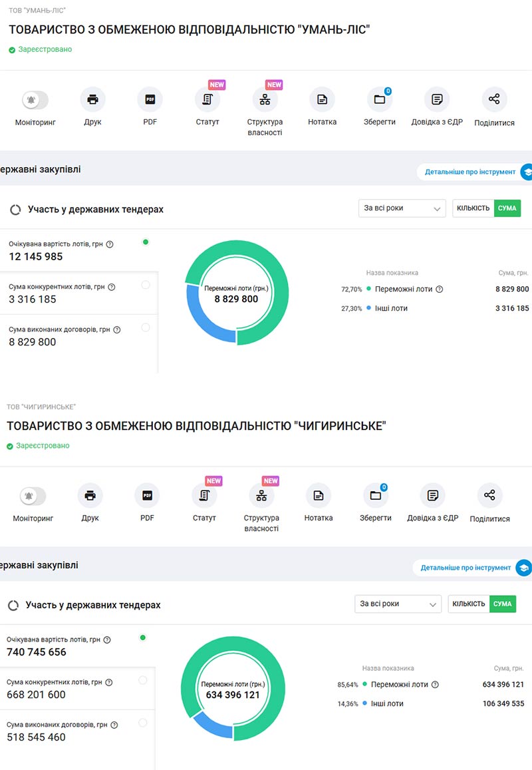Select radio for 8 829 800 executed contracts

point(146,327)
